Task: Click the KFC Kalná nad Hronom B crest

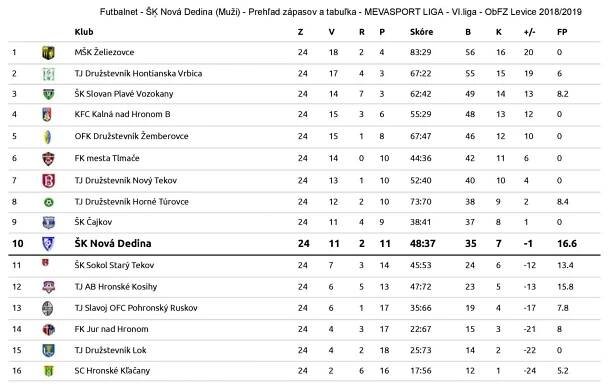Action: [47, 115]
